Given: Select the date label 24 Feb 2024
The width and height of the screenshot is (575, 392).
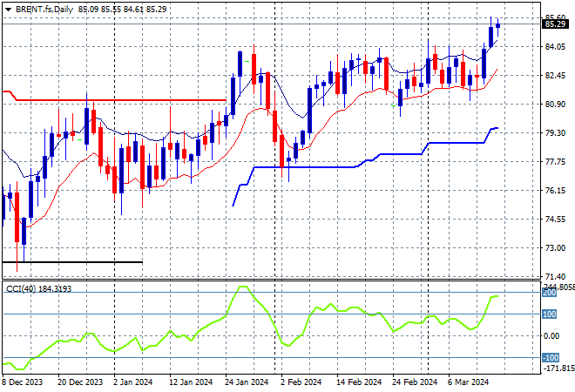Looking at the screenshot, I should (415, 382).
